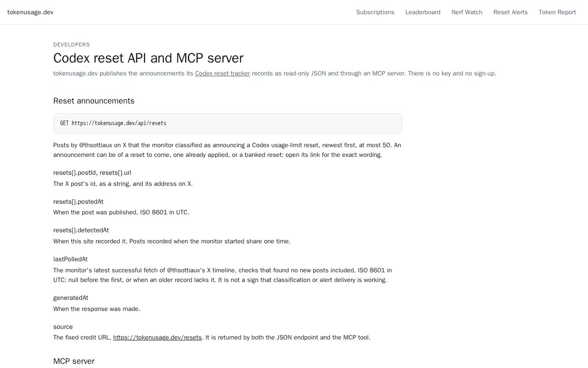588x368 pixels.
Task: Click the DEVELOPERS label above the title
Action: tap(72, 45)
